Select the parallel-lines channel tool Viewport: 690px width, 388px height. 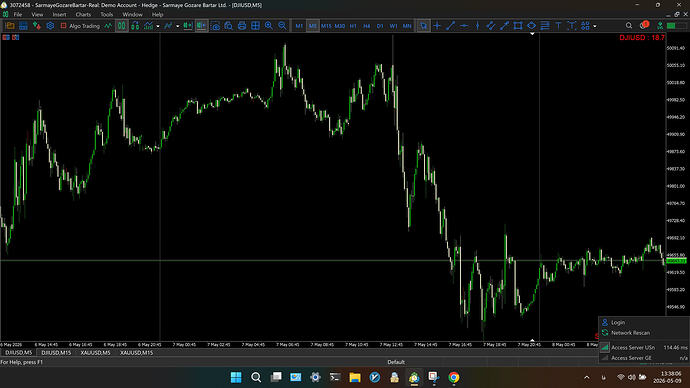pos(491,26)
